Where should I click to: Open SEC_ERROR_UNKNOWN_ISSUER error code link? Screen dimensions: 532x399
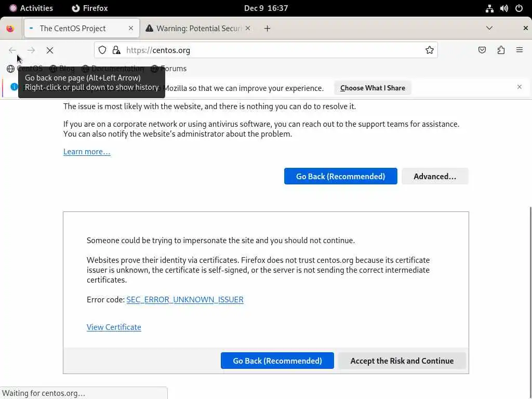[x=185, y=300]
